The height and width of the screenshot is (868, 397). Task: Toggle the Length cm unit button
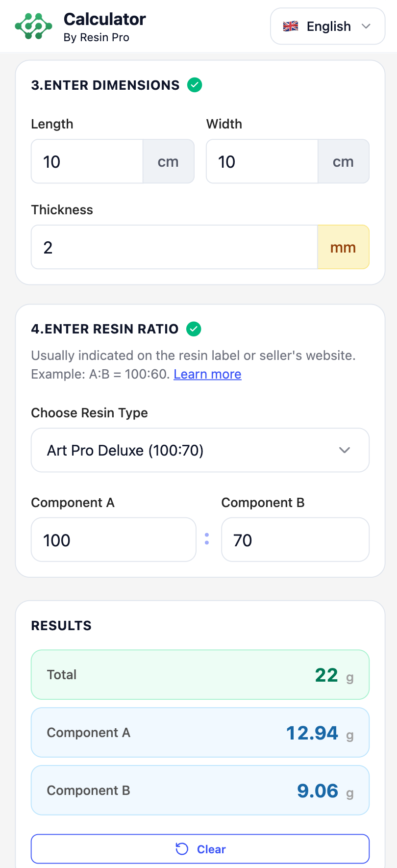[x=168, y=162]
